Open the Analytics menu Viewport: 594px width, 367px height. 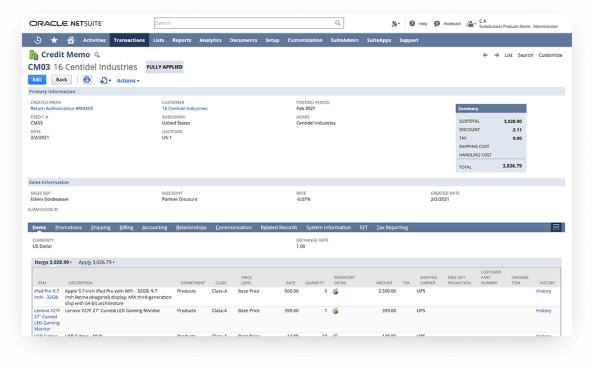210,40
